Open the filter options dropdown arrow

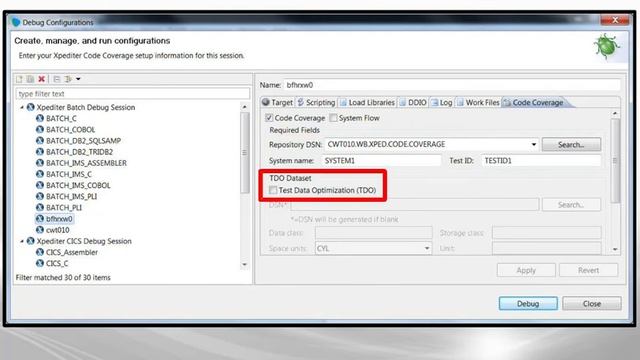pyautogui.click(x=78, y=79)
